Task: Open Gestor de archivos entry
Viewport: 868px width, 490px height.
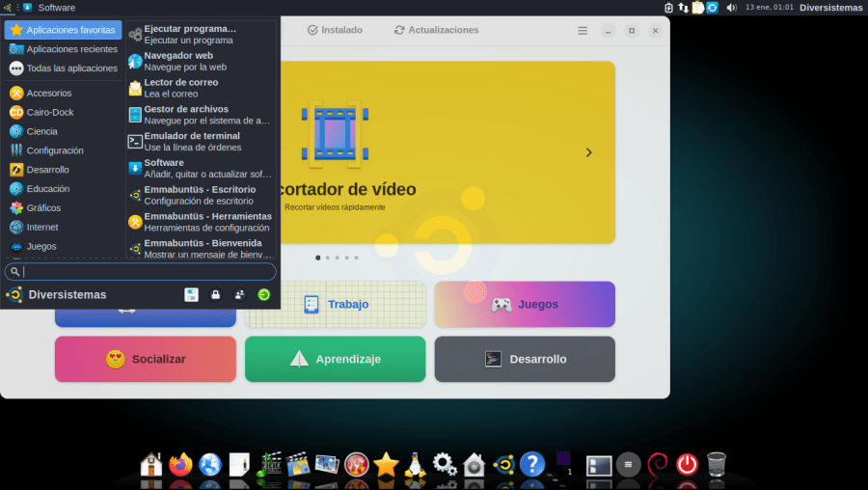Action: point(201,115)
